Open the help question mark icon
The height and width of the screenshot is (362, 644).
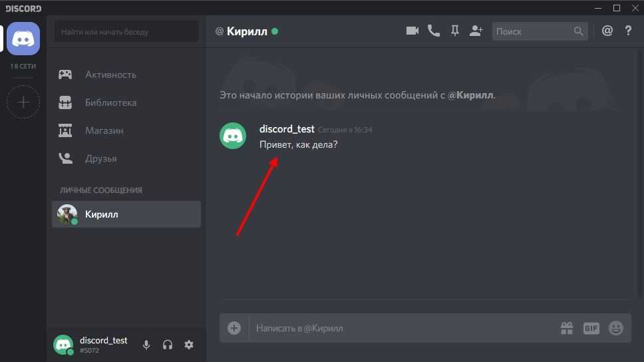point(628,31)
